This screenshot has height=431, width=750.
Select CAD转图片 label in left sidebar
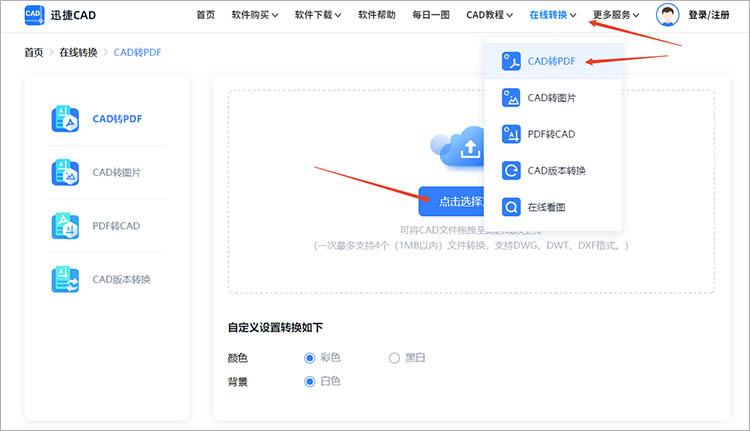(x=117, y=172)
